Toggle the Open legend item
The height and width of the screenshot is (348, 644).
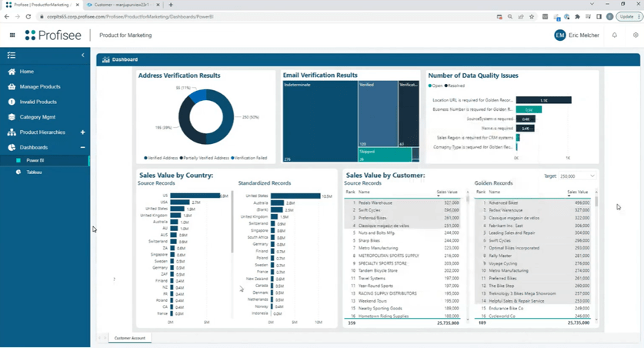coord(435,86)
